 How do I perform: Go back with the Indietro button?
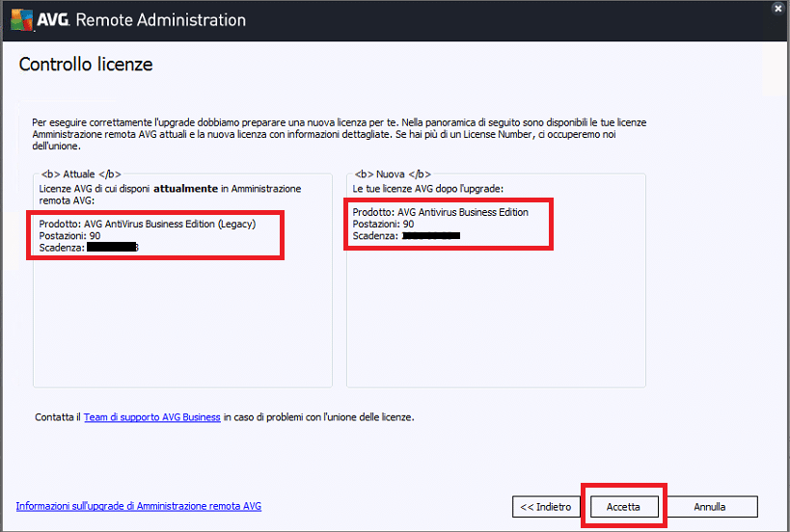(546, 506)
